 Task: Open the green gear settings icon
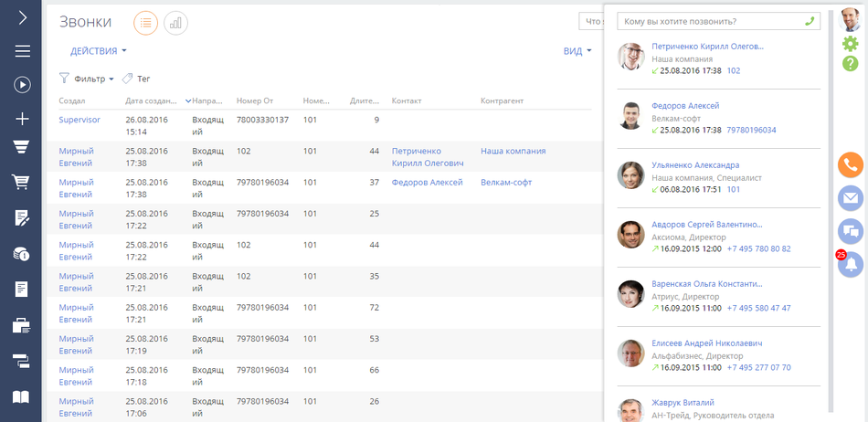coord(851,43)
